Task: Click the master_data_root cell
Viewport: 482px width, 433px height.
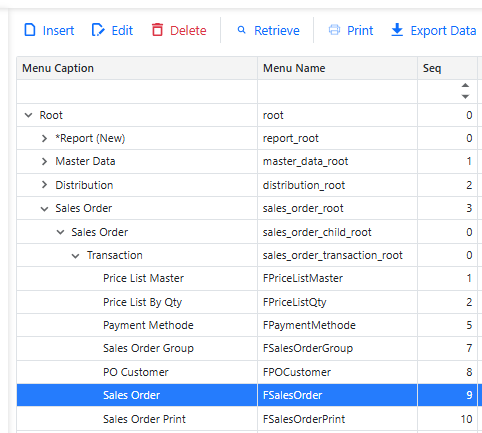Action: [337, 161]
